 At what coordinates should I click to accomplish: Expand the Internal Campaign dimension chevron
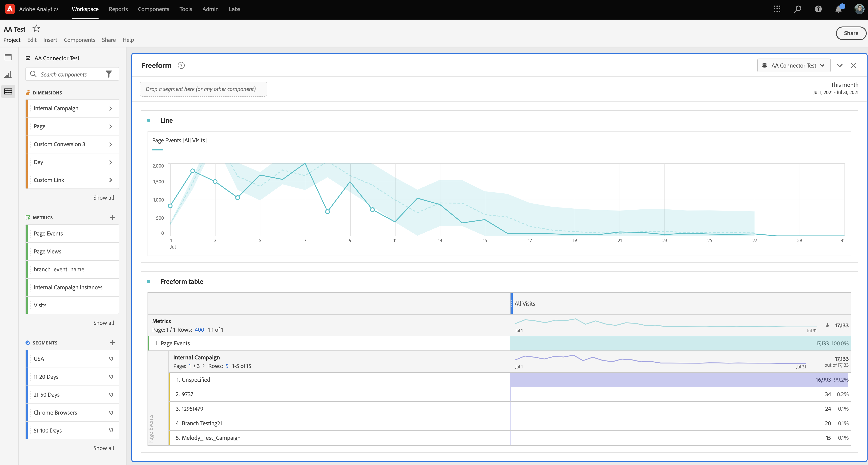[x=111, y=108]
